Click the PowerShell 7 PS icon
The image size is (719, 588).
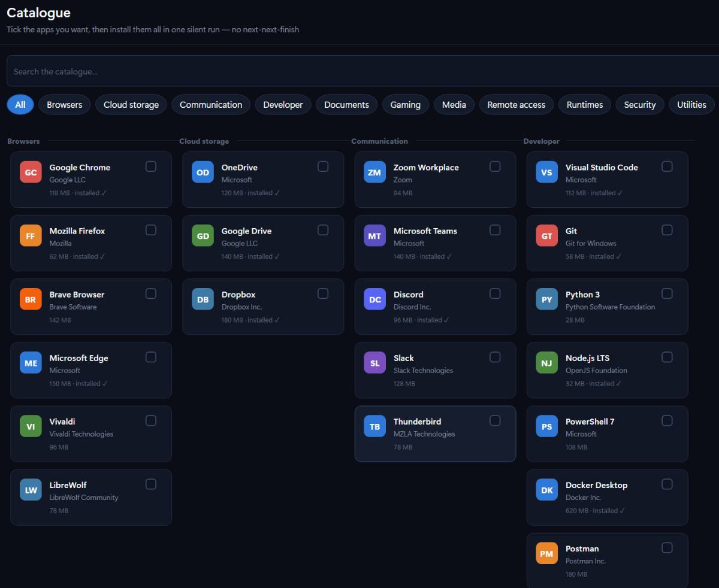point(546,426)
